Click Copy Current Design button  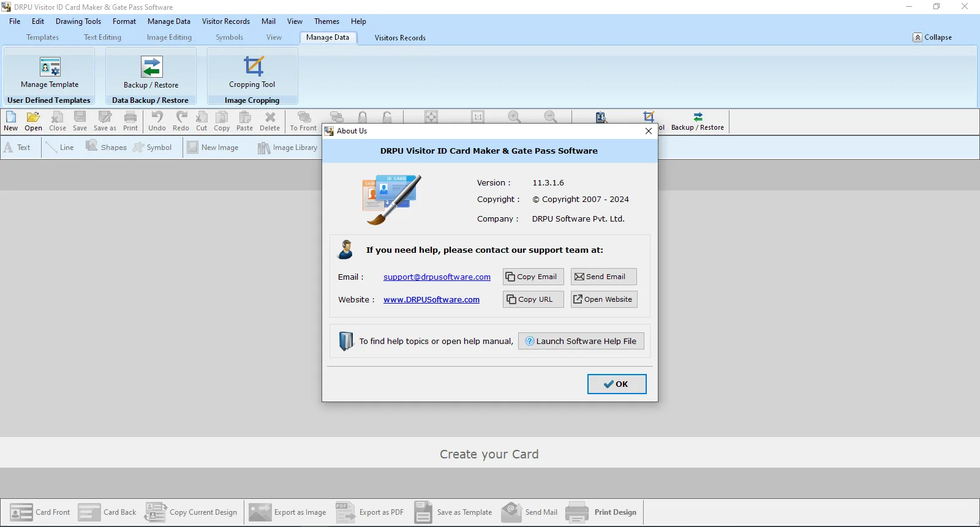pos(191,512)
